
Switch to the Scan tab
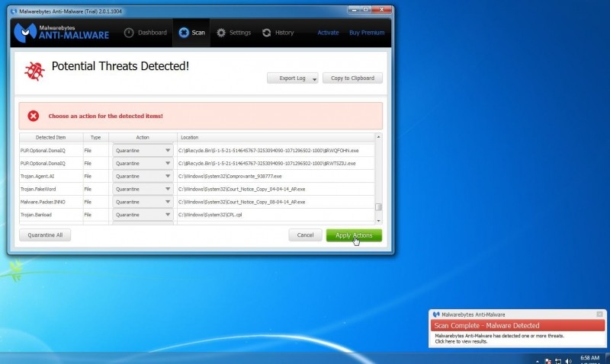pos(191,33)
